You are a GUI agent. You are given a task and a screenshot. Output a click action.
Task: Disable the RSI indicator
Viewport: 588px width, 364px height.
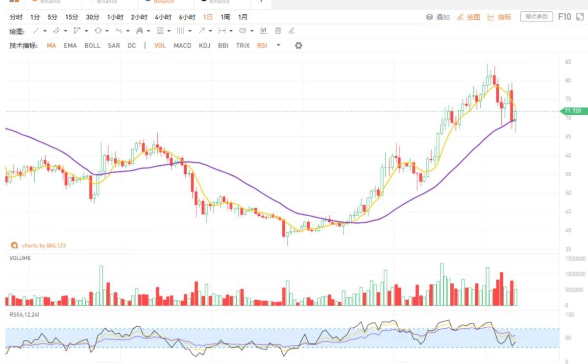click(x=262, y=46)
